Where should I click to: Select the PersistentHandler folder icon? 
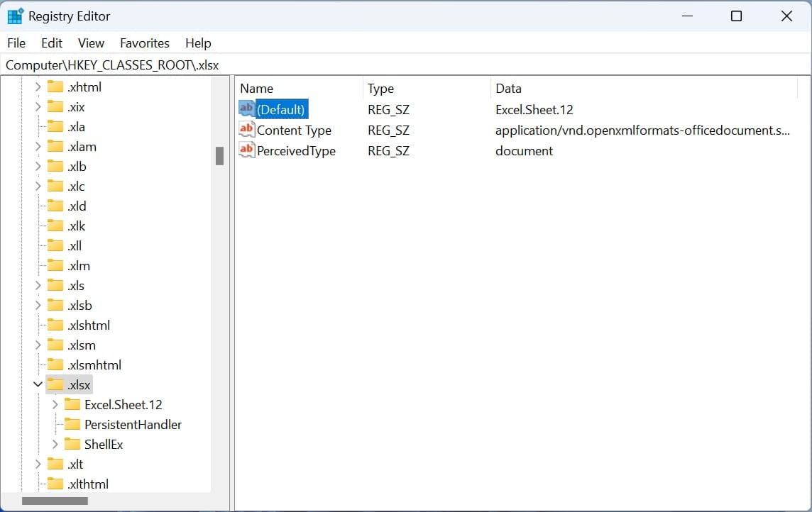click(72, 425)
